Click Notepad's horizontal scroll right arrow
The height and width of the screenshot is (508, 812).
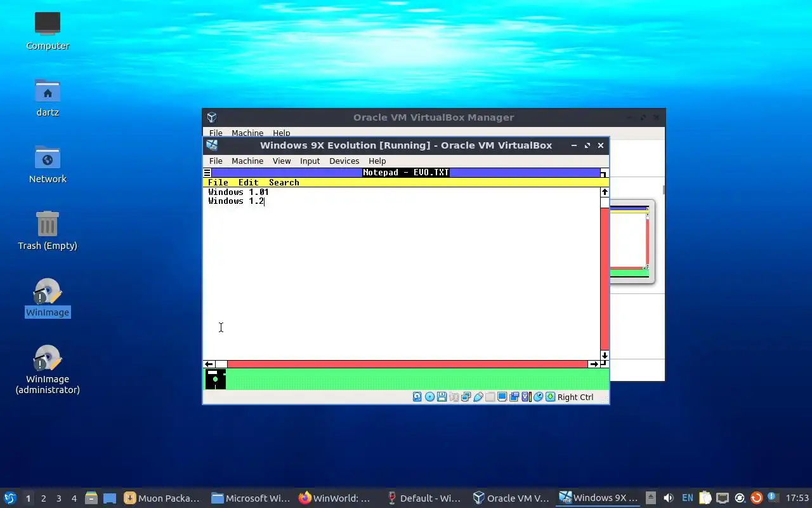click(x=594, y=364)
